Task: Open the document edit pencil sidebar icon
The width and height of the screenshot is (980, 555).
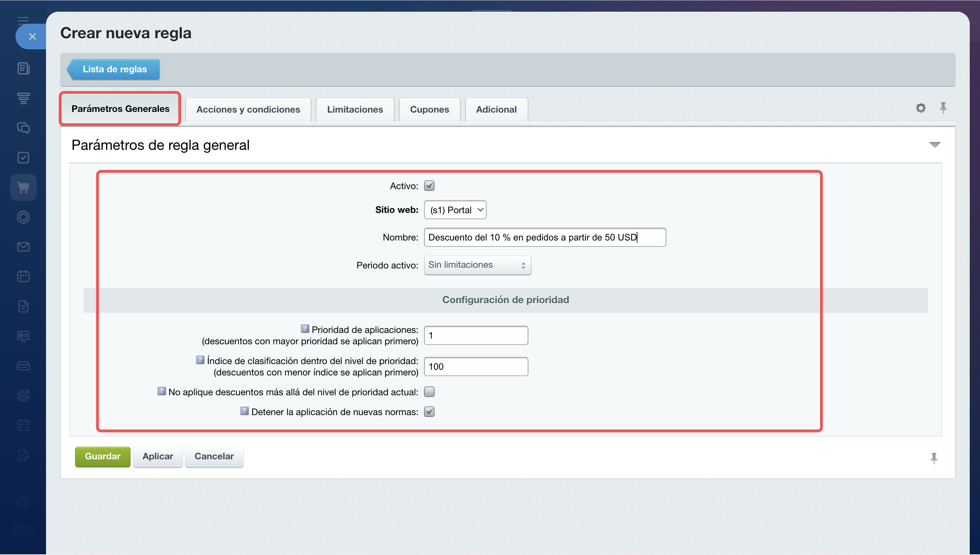Action: pyautogui.click(x=23, y=455)
